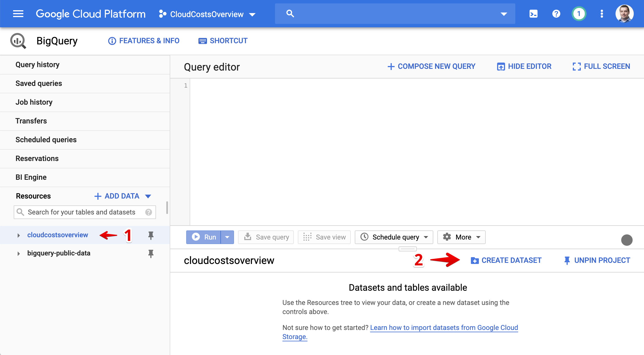Click the Create Dataset button
This screenshot has width=644, height=355.
506,261
